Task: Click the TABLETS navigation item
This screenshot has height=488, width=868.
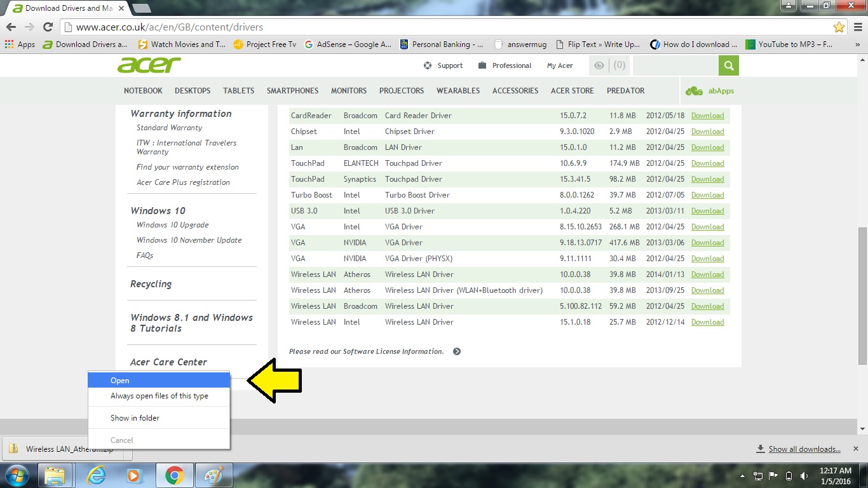Action: (x=238, y=91)
